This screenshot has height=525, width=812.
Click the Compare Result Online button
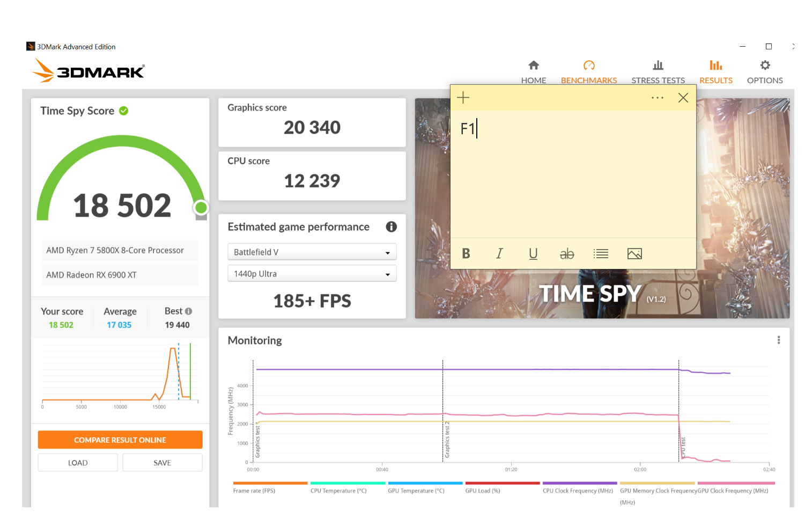(120, 440)
